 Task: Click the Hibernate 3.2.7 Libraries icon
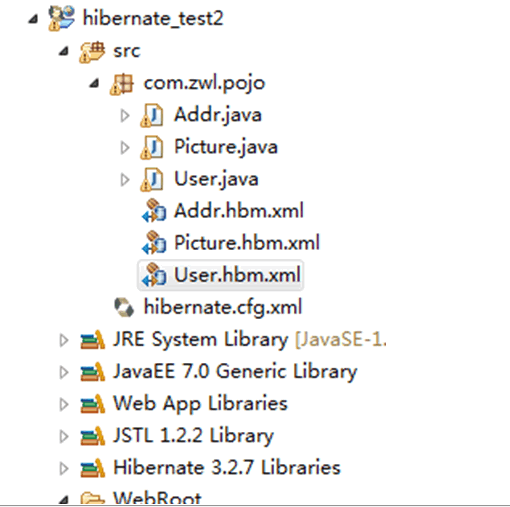coord(93,468)
